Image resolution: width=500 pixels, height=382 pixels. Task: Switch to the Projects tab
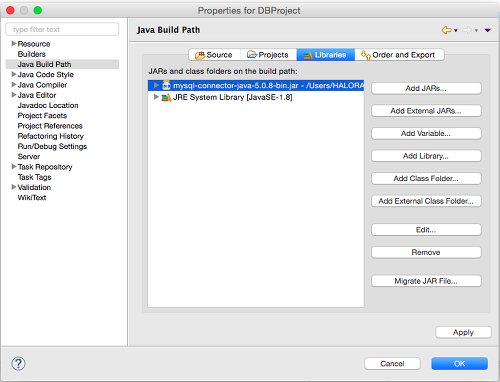point(268,55)
